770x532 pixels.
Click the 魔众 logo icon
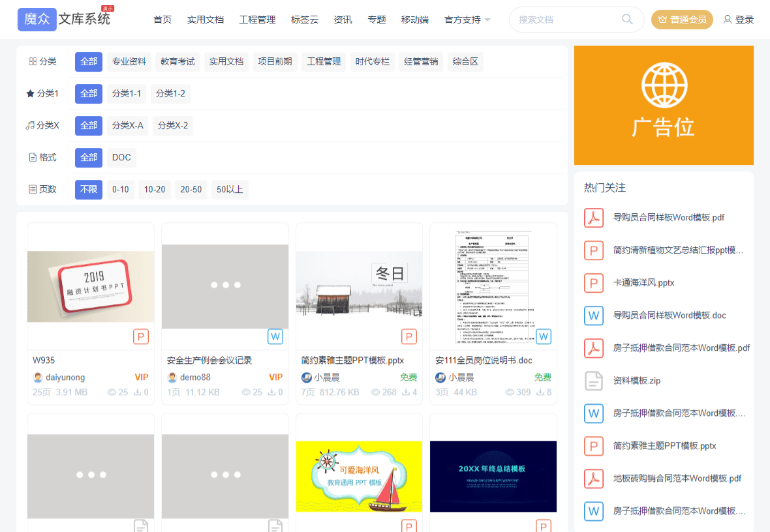37,19
